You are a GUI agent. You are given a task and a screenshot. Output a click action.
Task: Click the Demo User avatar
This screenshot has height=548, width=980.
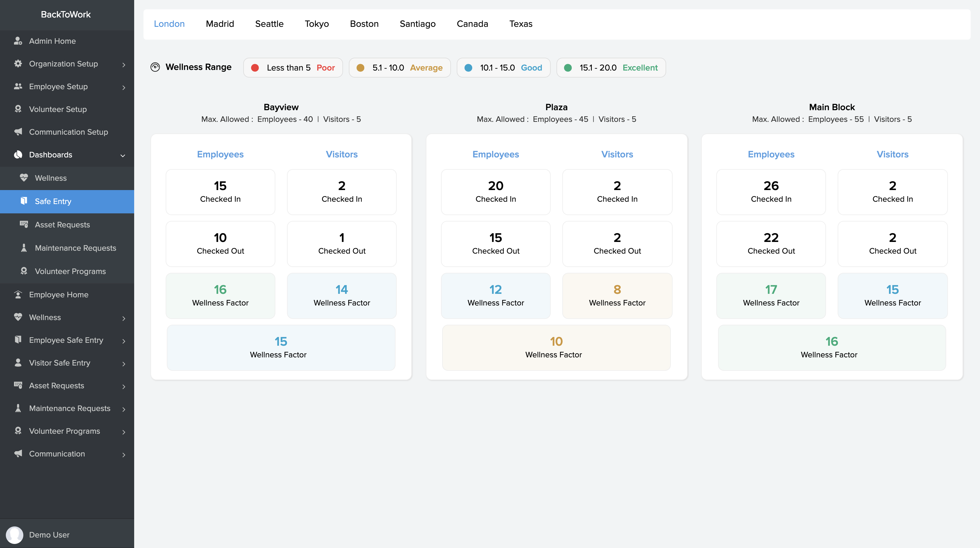point(15,535)
